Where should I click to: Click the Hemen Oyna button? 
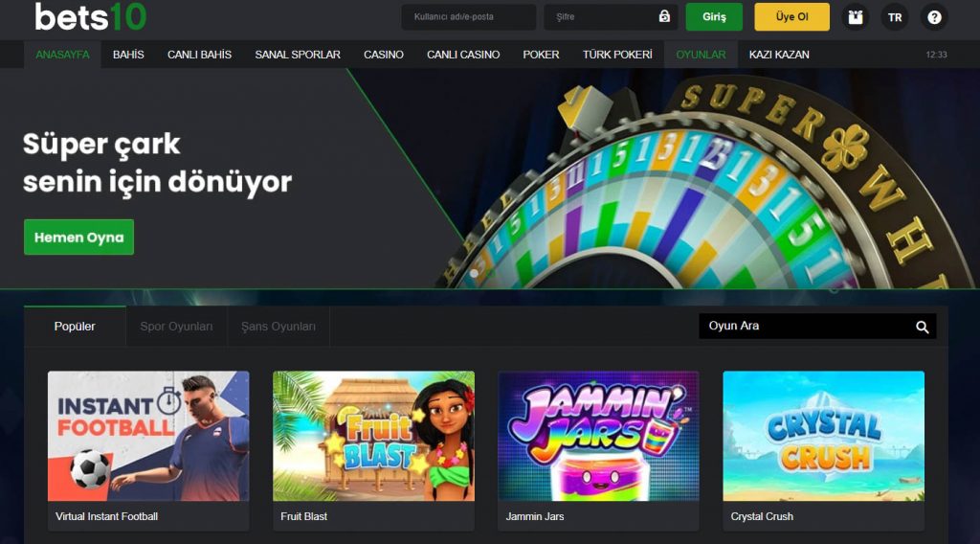point(78,237)
